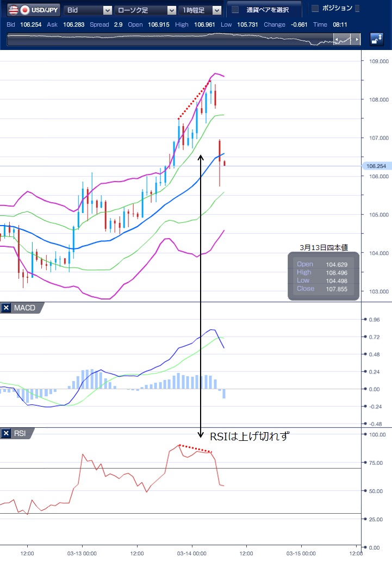This screenshot has width=392, height=561.
Task: Open the Bid price type dropdown
Action: [107, 10]
